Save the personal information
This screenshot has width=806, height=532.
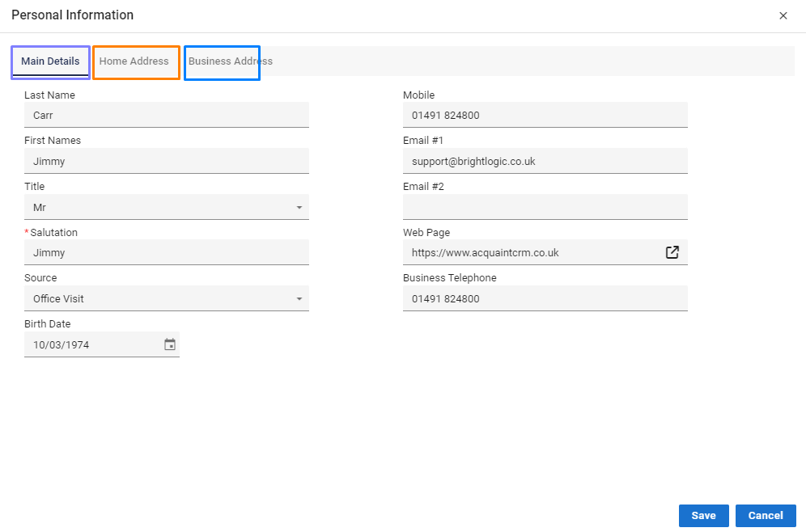[x=704, y=516]
